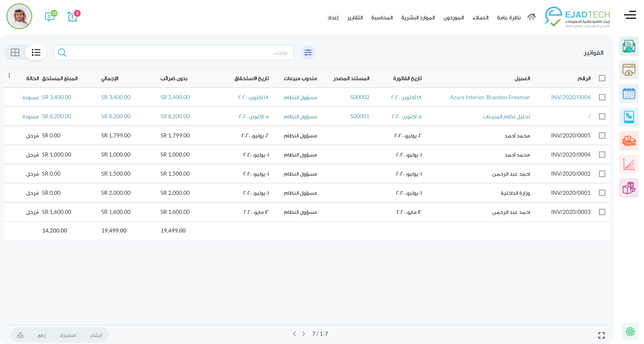Viewport: 644px width, 344px height.
Task: Open the chart analytics sidebar icon
Action: pyautogui.click(x=629, y=164)
